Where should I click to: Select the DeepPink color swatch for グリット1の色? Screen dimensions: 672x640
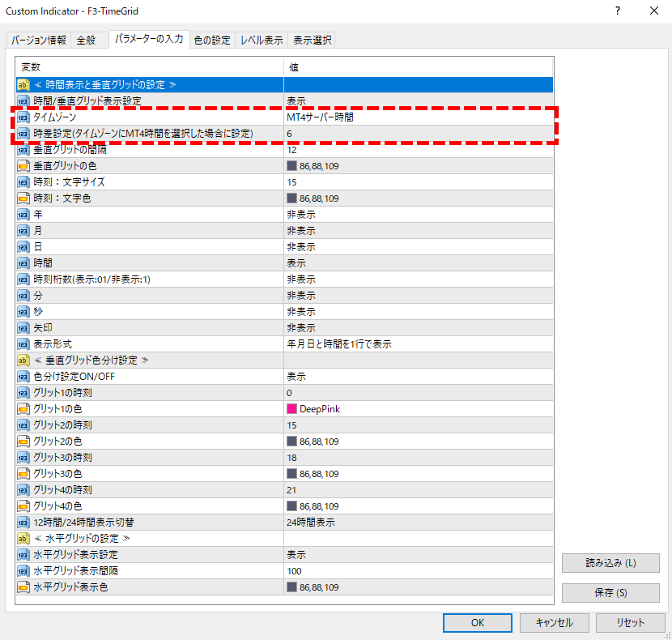292,409
